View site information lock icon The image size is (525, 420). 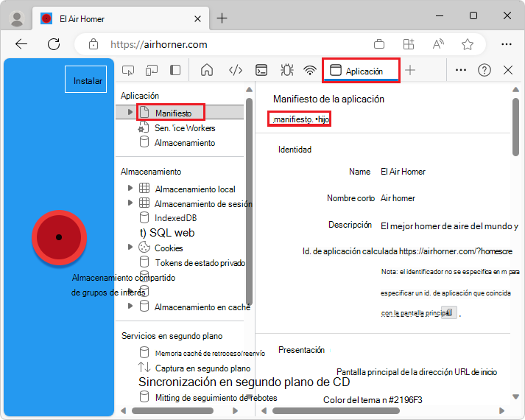tap(94, 44)
